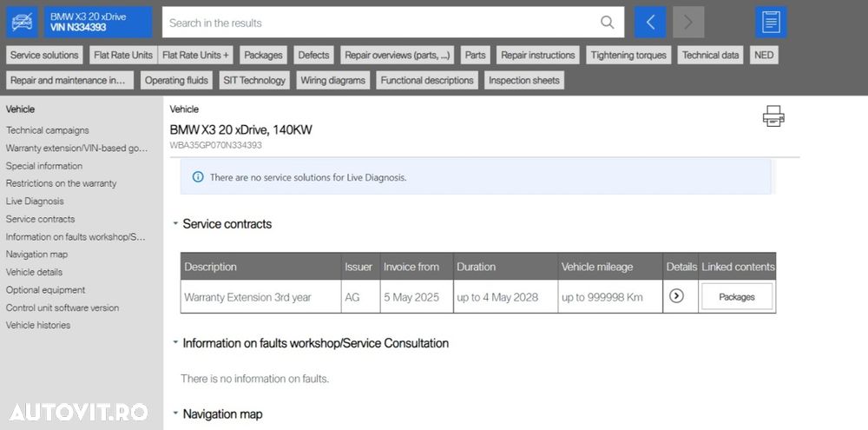
Task: Open the Technical data tab
Action: pos(710,55)
